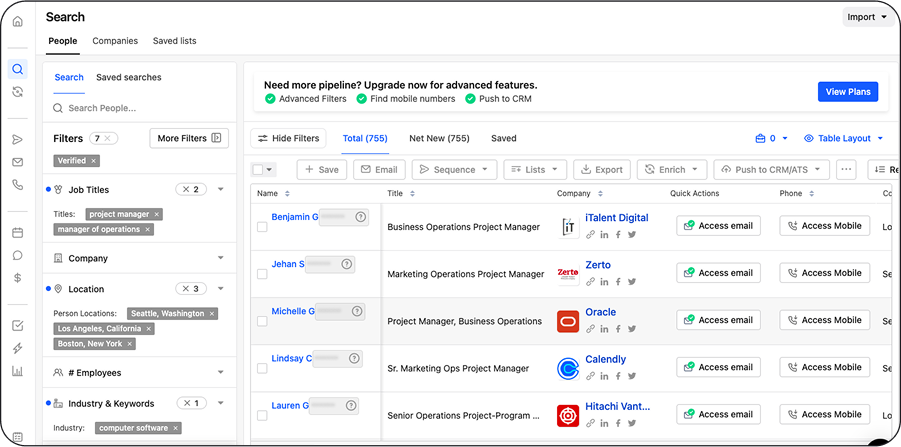Select the Net New (755) tab
Image resolution: width=901 pixels, height=447 pixels.
point(439,138)
